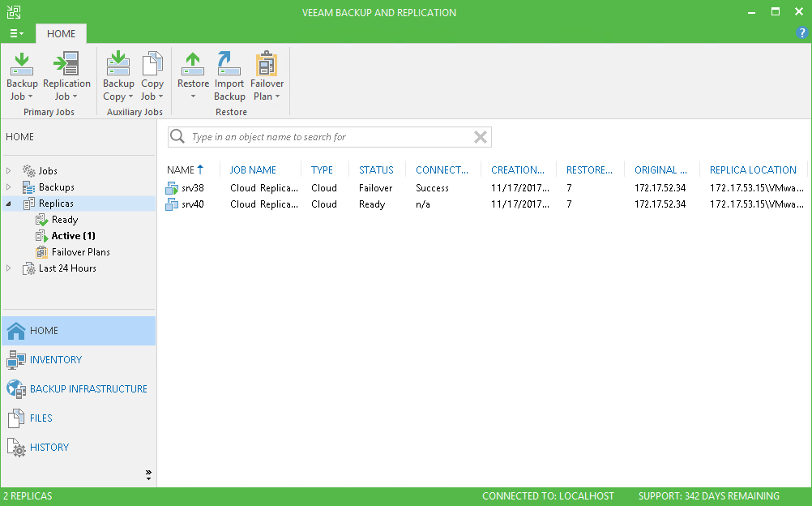
Task: Open the Failover Plan ribbon button
Action: [267, 75]
